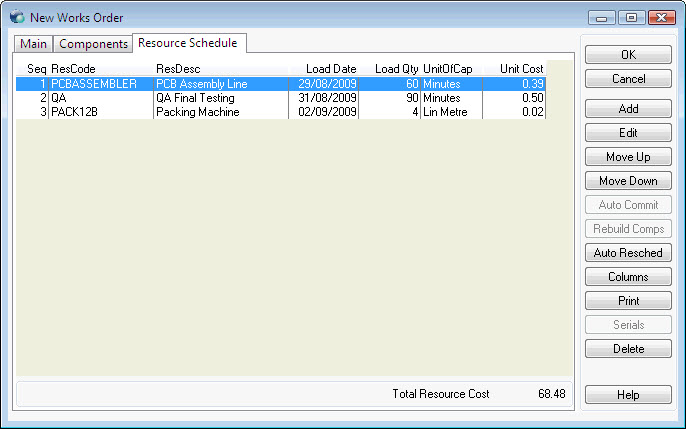Screen dimensions: 686x429
Task: Open the Columns settings
Action: pyautogui.click(x=628, y=277)
